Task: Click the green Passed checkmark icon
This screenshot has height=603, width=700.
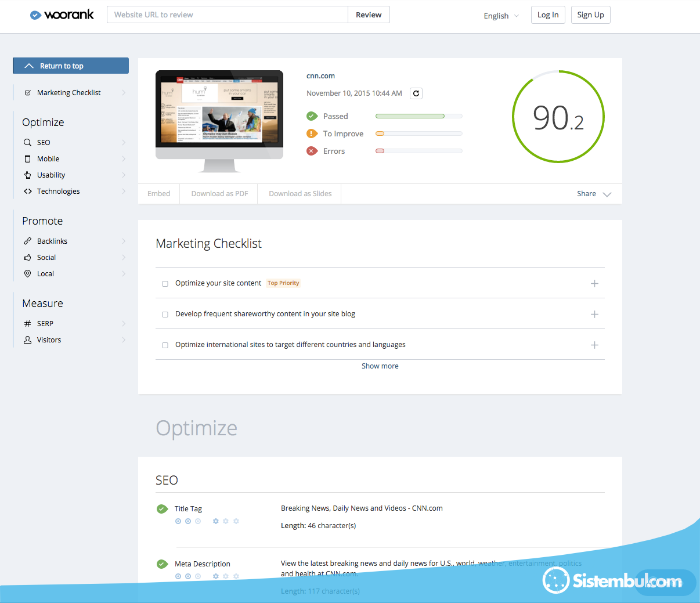Action: pos(312,116)
